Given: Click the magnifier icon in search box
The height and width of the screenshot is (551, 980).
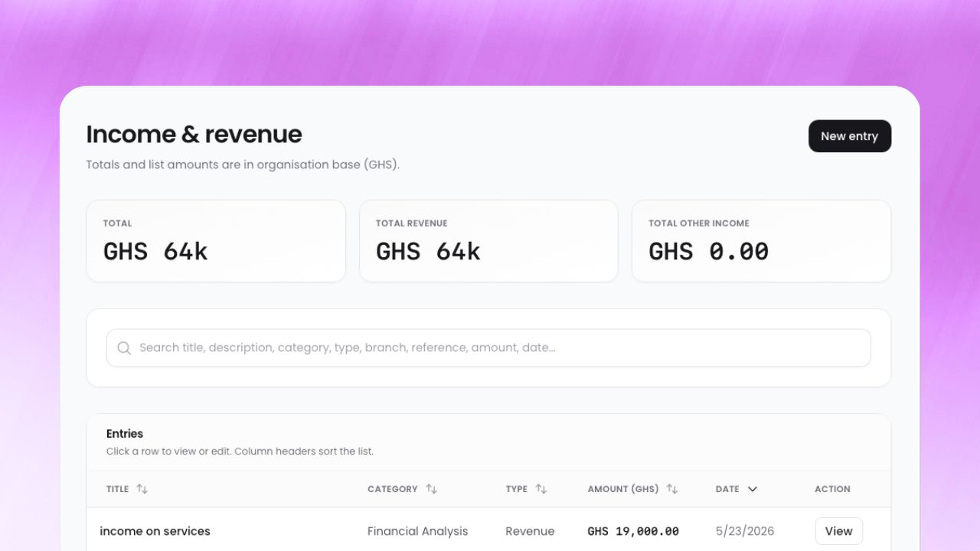Looking at the screenshot, I should click(124, 348).
